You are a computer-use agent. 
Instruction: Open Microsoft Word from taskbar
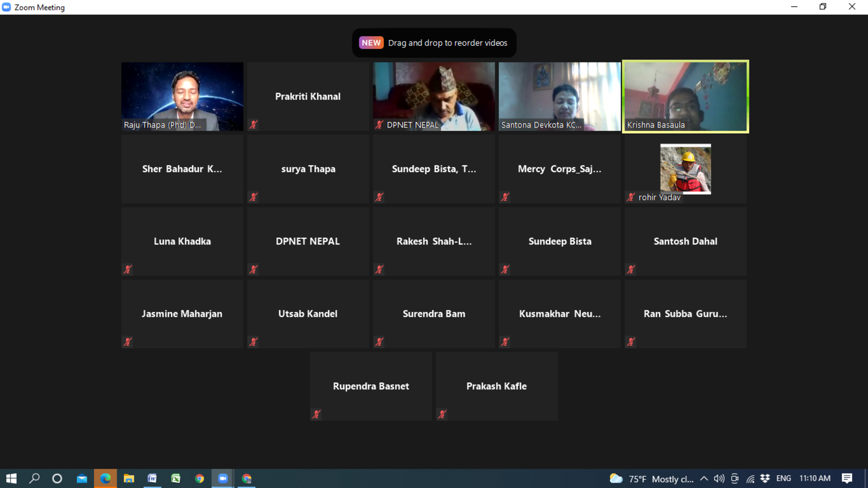click(152, 478)
